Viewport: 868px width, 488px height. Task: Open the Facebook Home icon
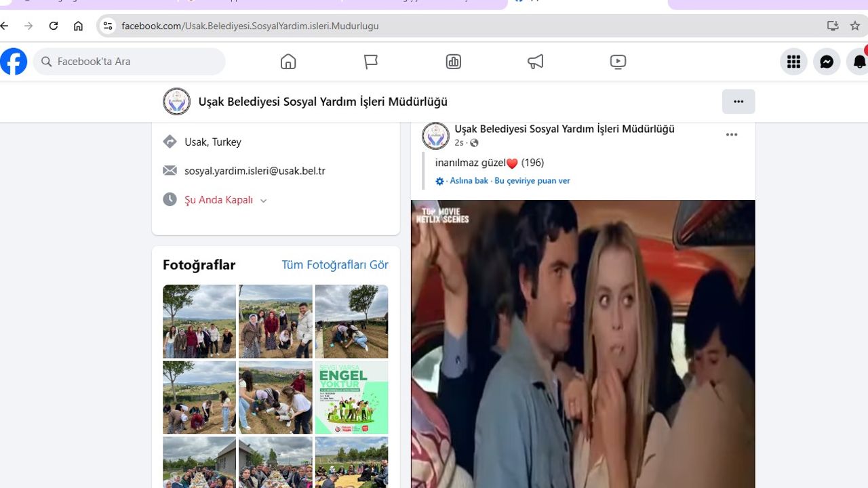[288, 62]
